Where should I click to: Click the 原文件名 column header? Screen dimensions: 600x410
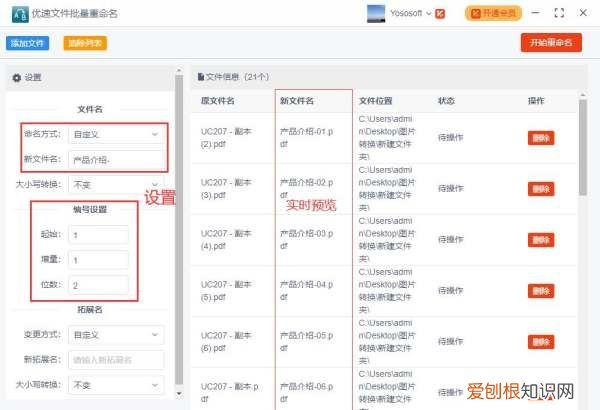(x=217, y=101)
